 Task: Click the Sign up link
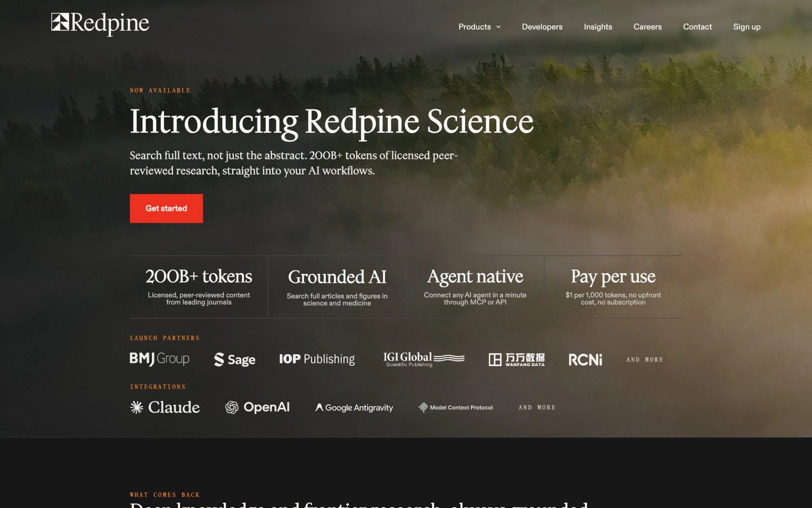746,27
